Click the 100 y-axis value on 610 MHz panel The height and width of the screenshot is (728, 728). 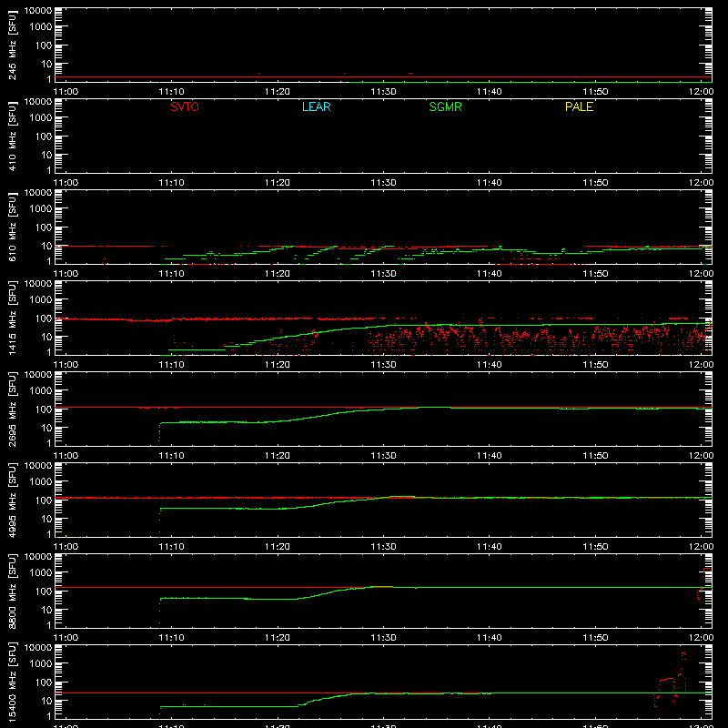tap(44, 227)
